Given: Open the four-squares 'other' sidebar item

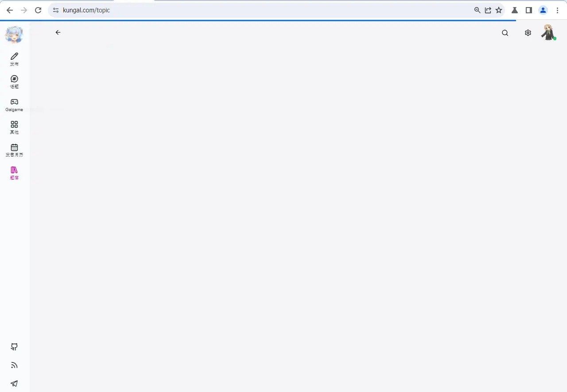Looking at the screenshot, I should (14, 127).
